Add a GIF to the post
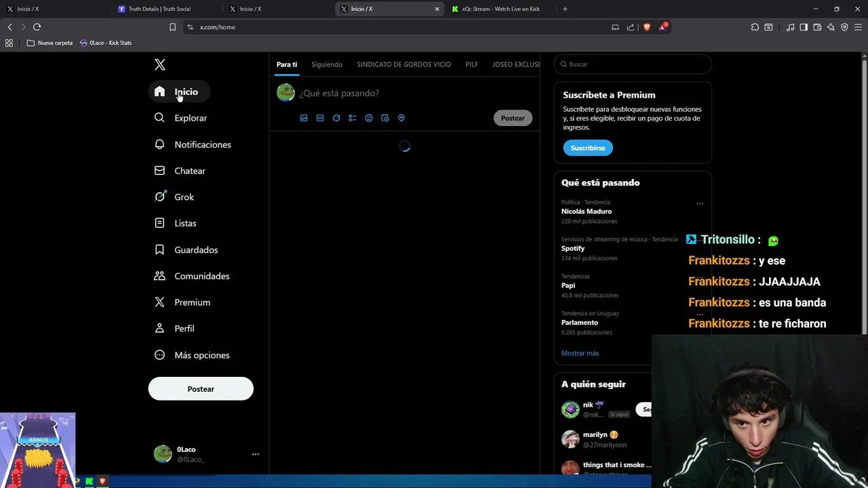Screen dimensions: 868x488 320,118
